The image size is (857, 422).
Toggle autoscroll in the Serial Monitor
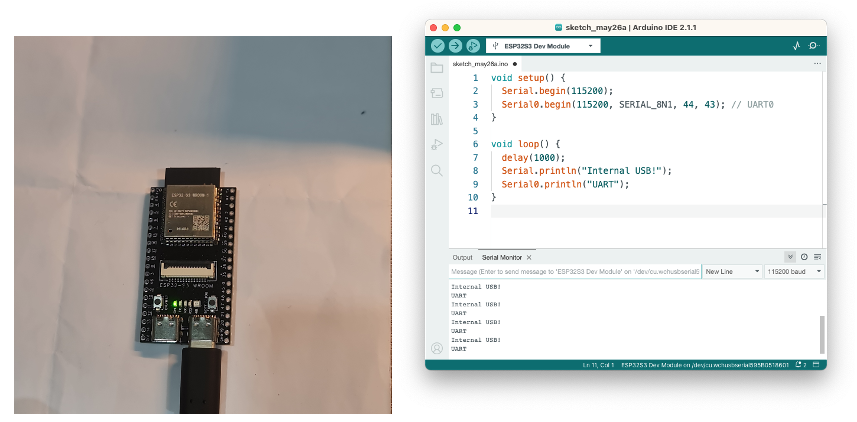coord(790,257)
